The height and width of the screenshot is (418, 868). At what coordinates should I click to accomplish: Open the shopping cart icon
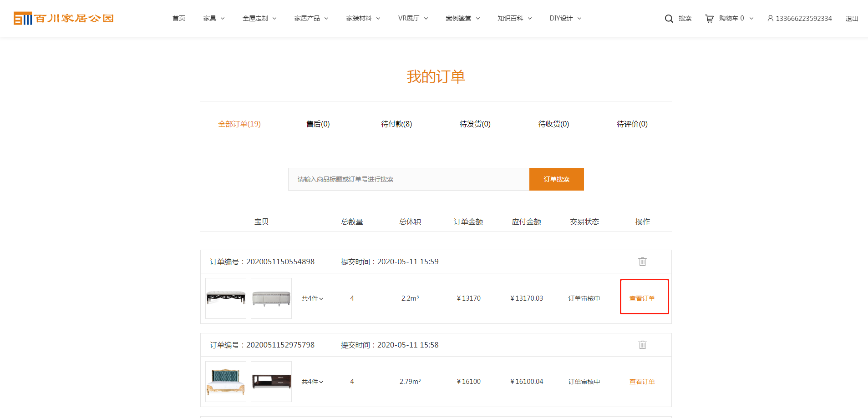pyautogui.click(x=709, y=19)
